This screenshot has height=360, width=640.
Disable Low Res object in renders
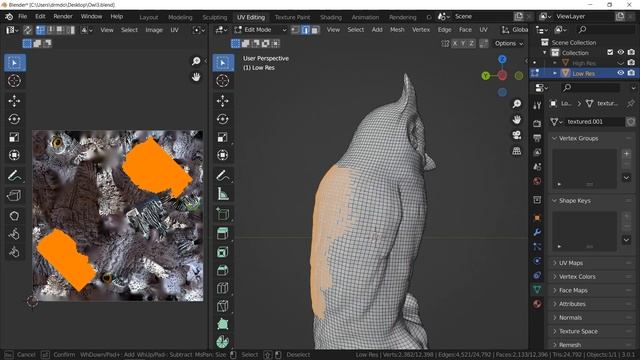point(631,73)
